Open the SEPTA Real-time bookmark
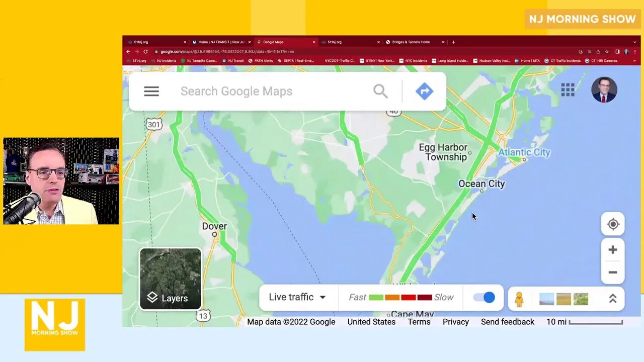Screen dimensions: 644x362 coord(295,61)
